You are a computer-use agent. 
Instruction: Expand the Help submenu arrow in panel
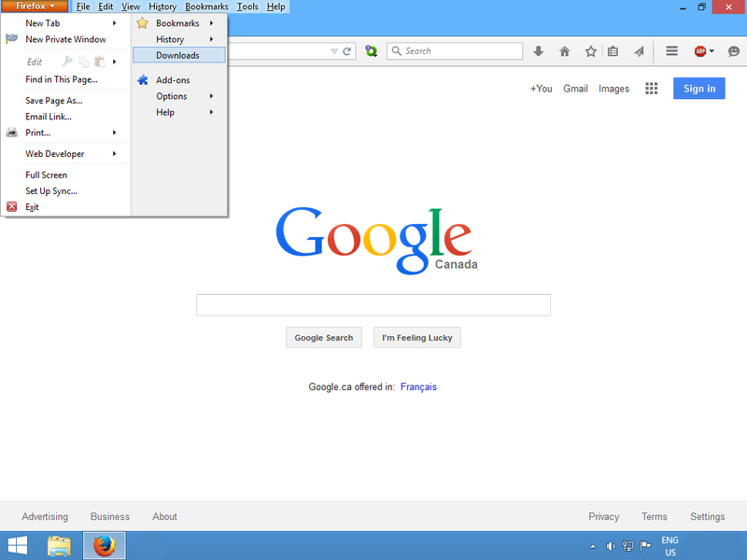tap(212, 112)
